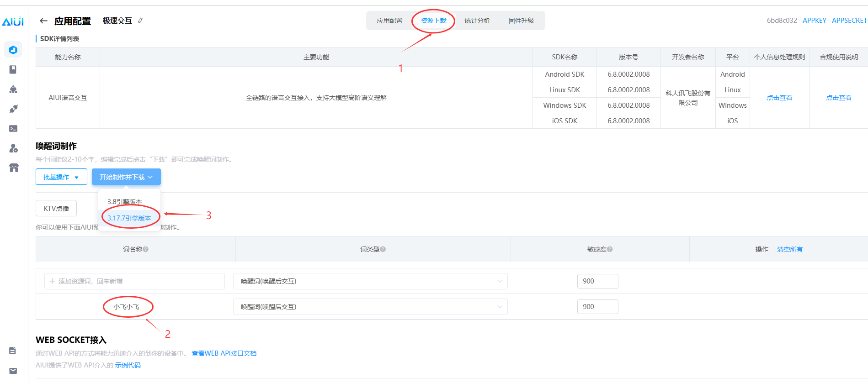The width and height of the screenshot is (868, 383).
Task: Open the mail envelope icon at sidebar bottom
Action: pyautogui.click(x=13, y=371)
